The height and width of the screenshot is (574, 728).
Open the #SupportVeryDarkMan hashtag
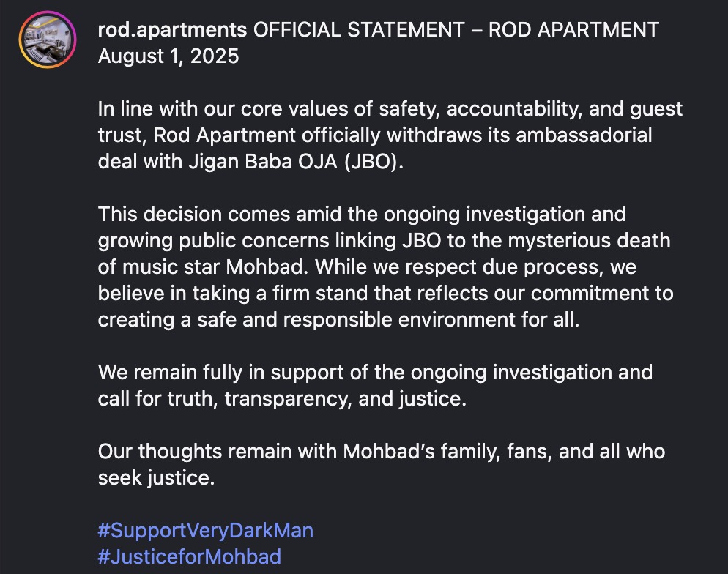click(206, 529)
